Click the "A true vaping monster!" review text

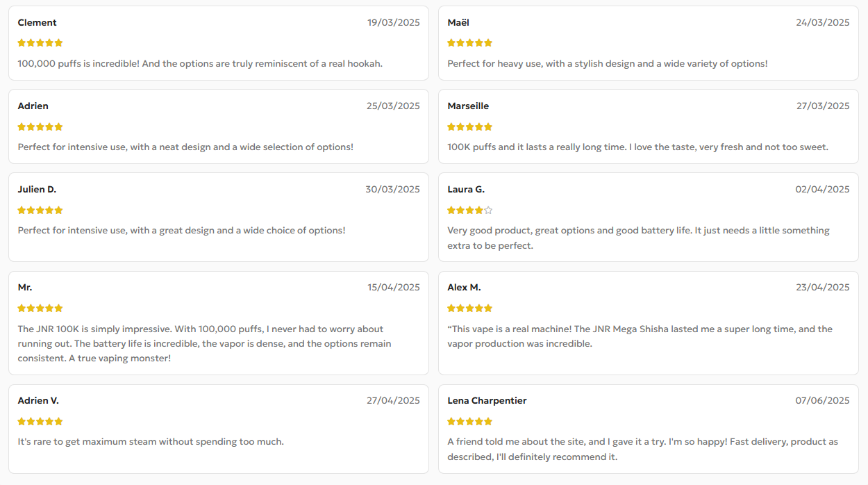click(94, 359)
